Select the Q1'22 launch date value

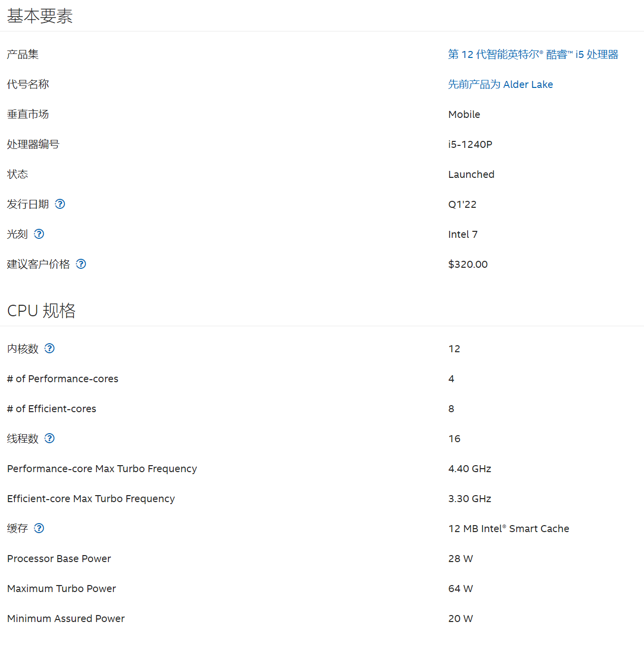click(x=462, y=204)
